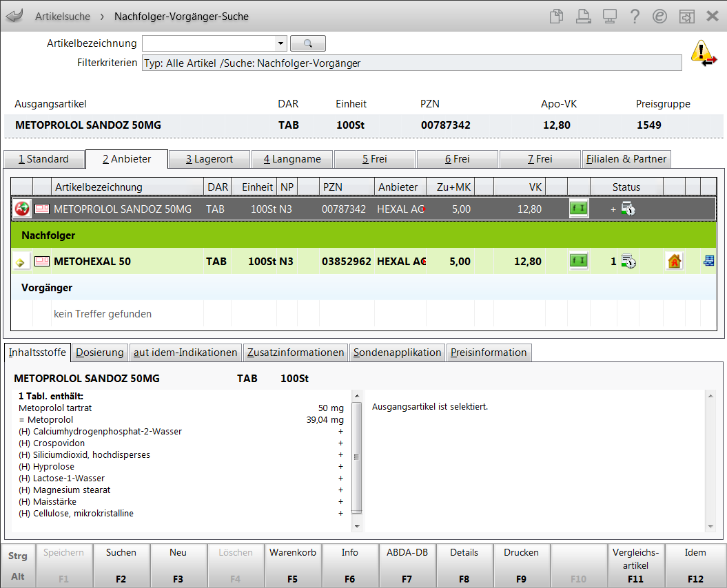Open Warenkorb with the F5 button
The image size is (727, 588).
point(293,565)
